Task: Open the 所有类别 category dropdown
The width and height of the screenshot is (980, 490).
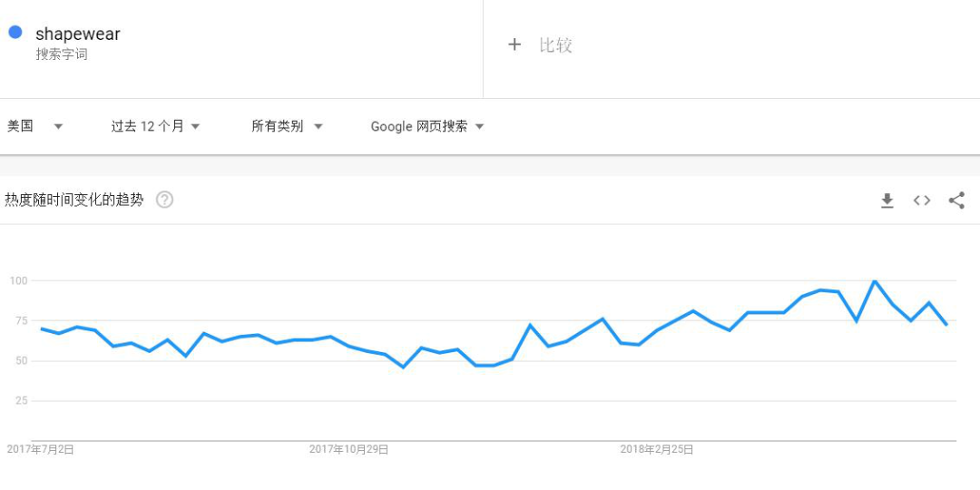Action: point(287,126)
